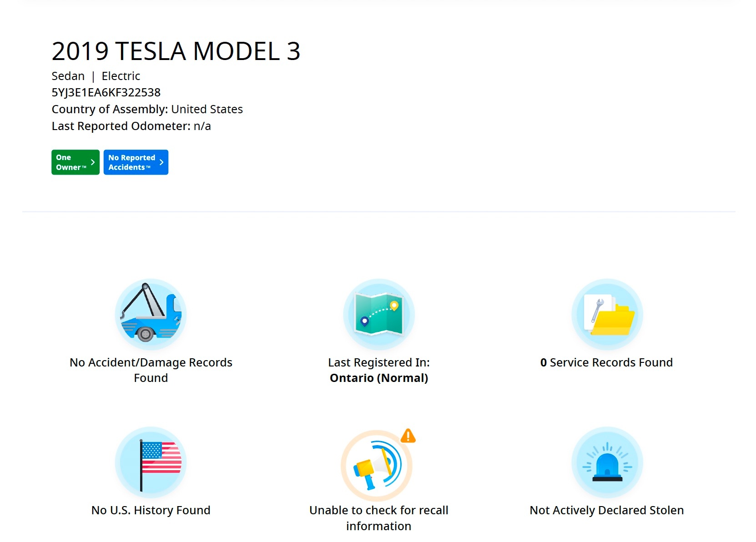Expand the No Reported Accidents chevron
This screenshot has height=542, width=756.
click(161, 162)
